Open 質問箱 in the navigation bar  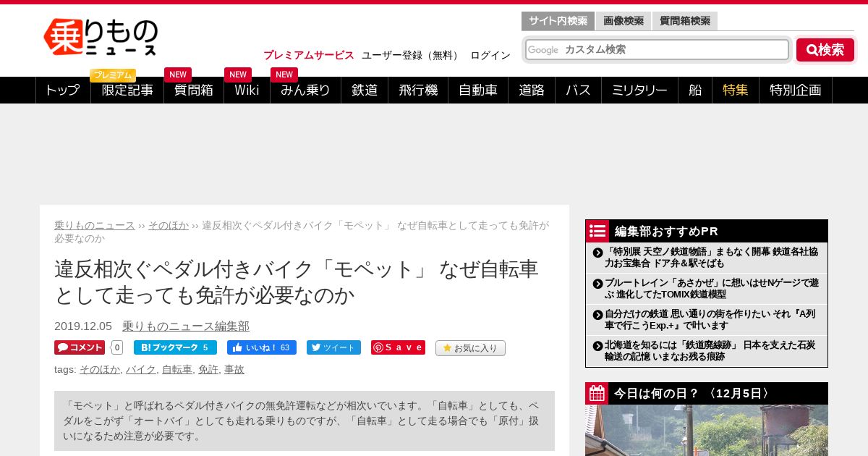[x=194, y=90]
